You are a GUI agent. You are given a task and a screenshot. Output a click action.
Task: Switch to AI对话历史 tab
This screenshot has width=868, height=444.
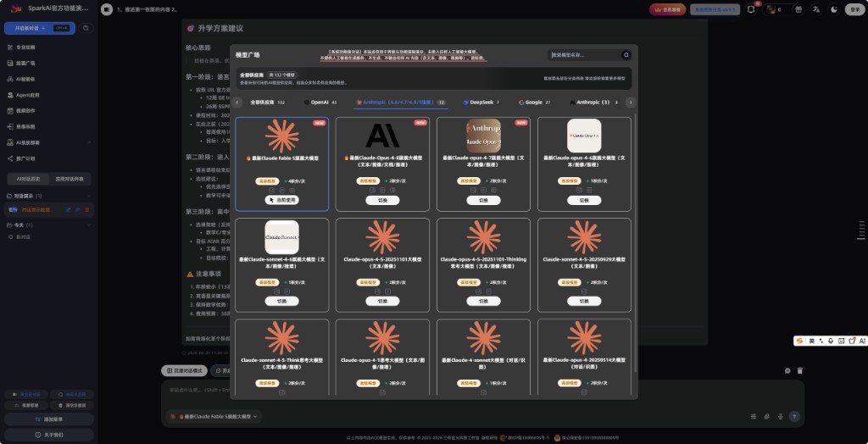click(x=28, y=179)
